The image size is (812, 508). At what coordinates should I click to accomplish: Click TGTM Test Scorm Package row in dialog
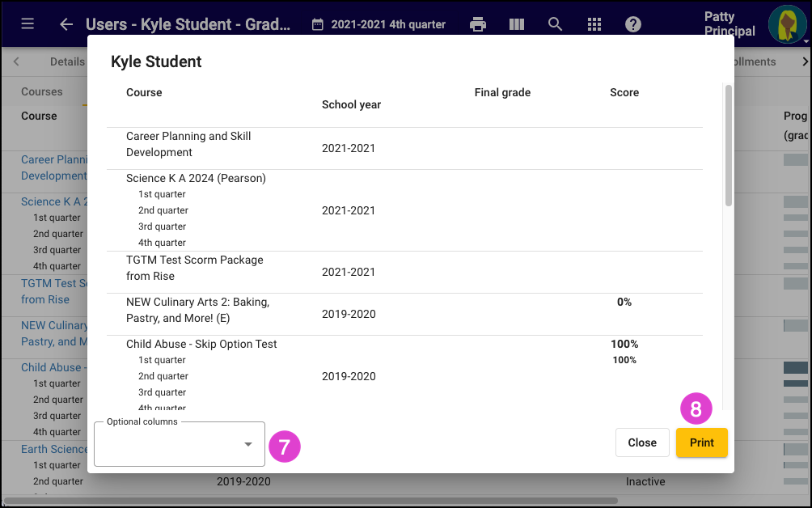pyautogui.click(x=404, y=273)
